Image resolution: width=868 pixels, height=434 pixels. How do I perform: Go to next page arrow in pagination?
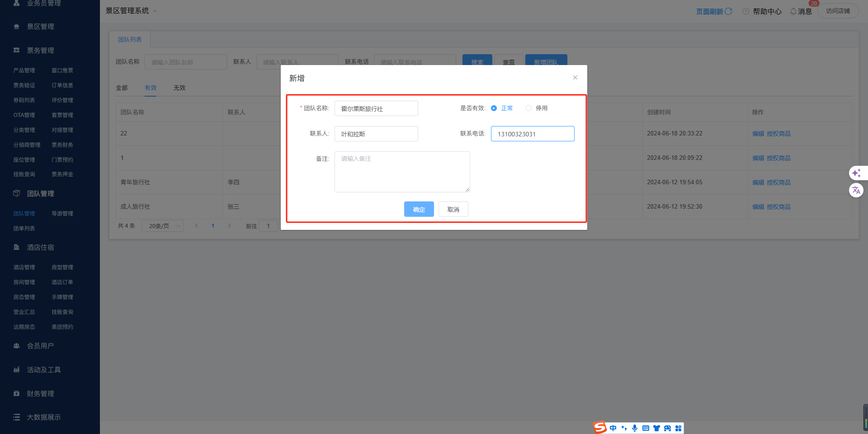(229, 226)
